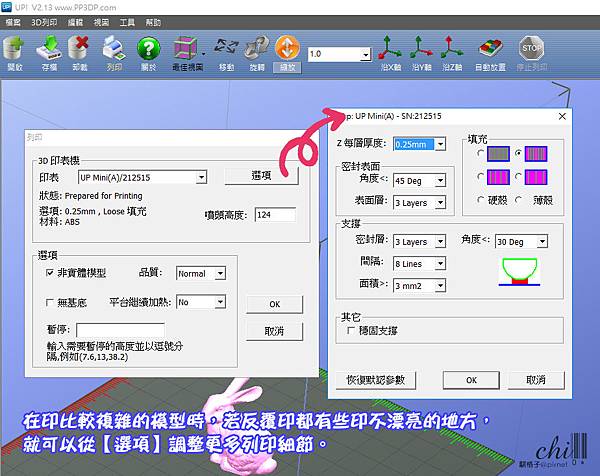The height and width of the screenshot is (476, 600).
Task: Open the 3D列印 menu
Action: coord(44,23)
